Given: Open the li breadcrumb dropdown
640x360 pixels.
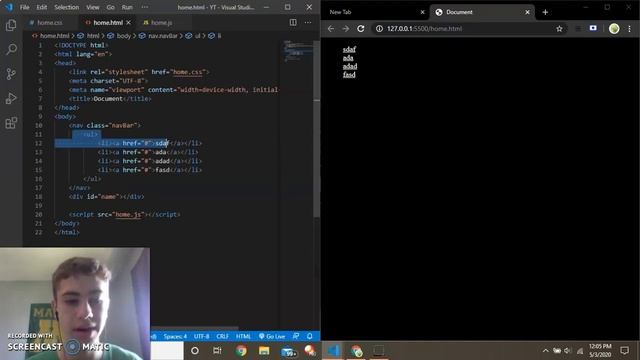Looking at the screenshot, I should point(219,36).
